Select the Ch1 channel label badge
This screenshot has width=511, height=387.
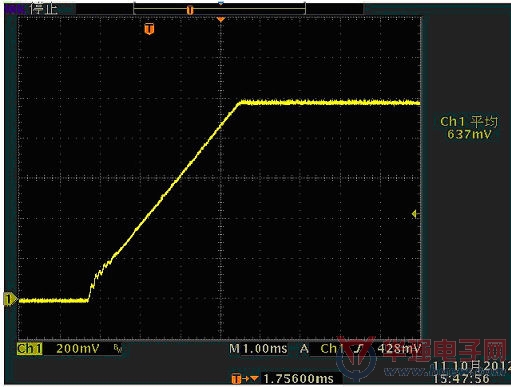30,349
